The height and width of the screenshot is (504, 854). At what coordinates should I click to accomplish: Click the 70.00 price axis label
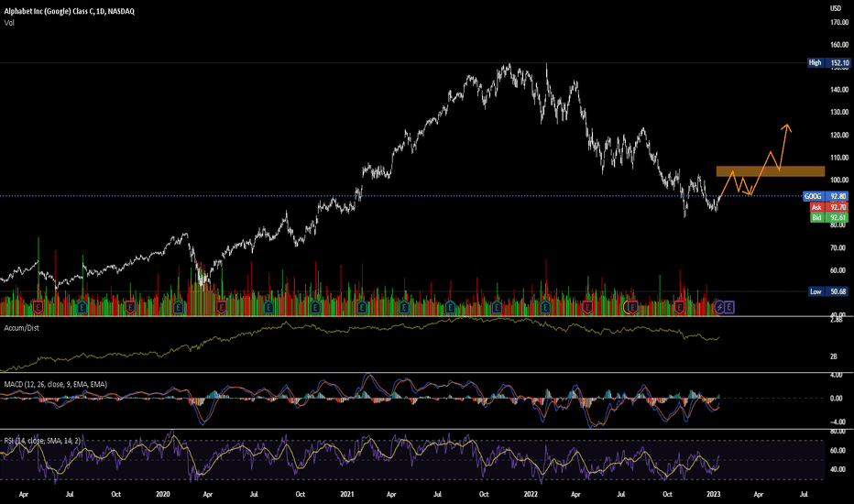839,247
